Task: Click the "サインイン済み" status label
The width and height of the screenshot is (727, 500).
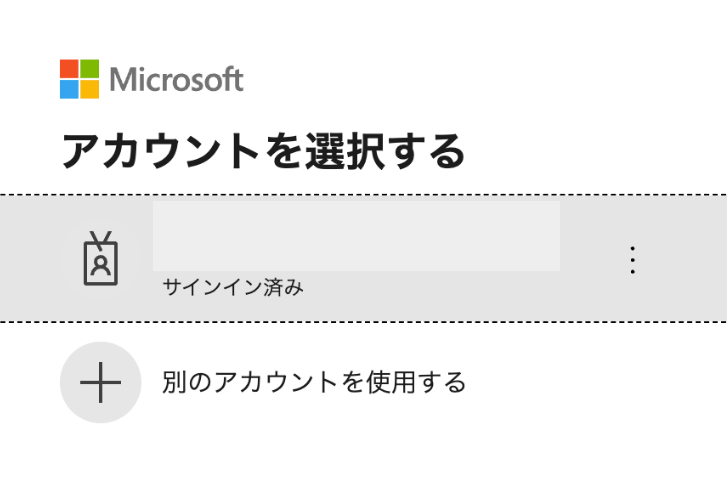Action: (232, 288)
